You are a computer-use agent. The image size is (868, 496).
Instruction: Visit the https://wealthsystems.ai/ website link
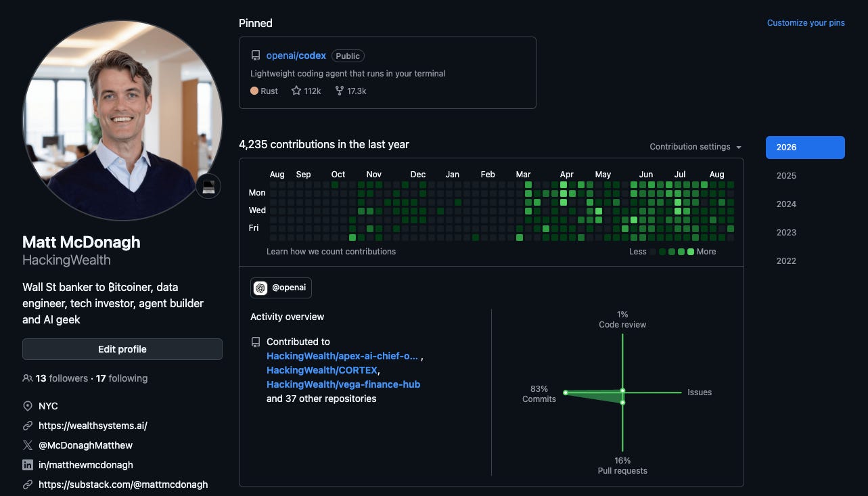93,426
